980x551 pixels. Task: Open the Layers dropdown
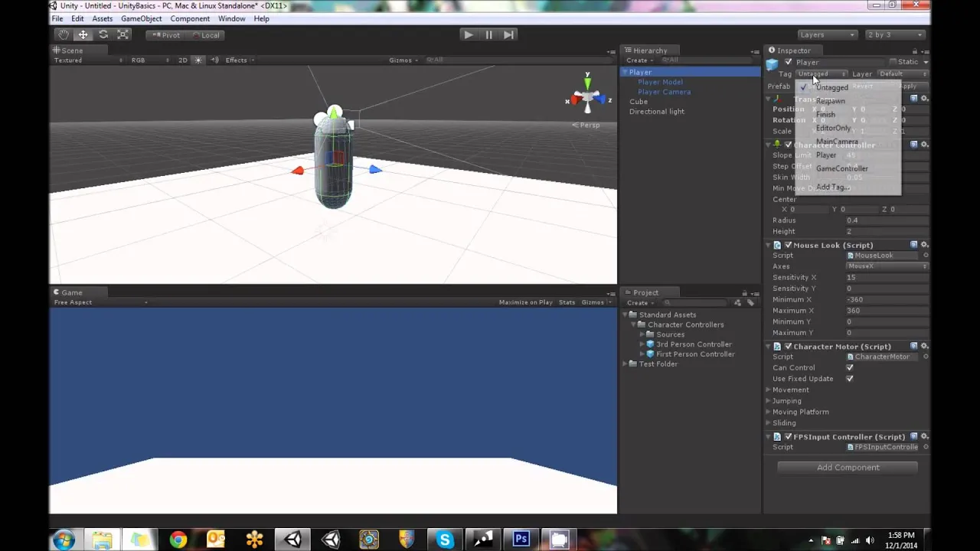point(826,34)
